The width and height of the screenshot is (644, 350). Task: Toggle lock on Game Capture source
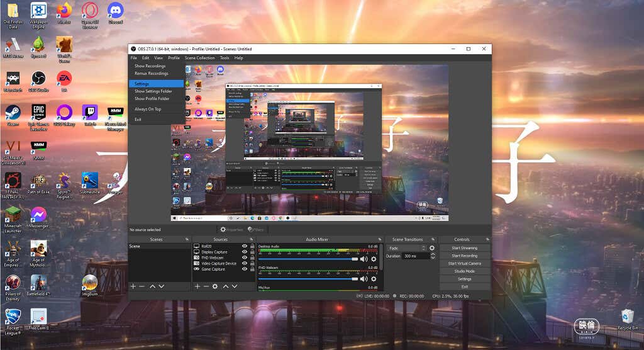click(x=252, y=269)
